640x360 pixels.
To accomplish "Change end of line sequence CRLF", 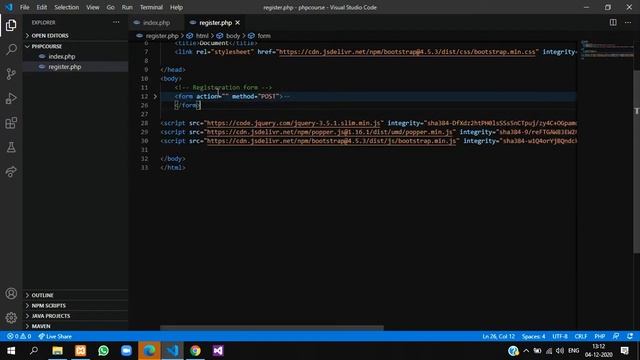I will [x=581, y=336].
